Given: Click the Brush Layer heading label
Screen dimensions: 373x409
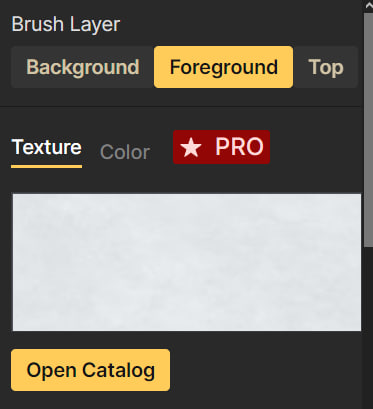Looking at the screenshot, I should (66, 24).
